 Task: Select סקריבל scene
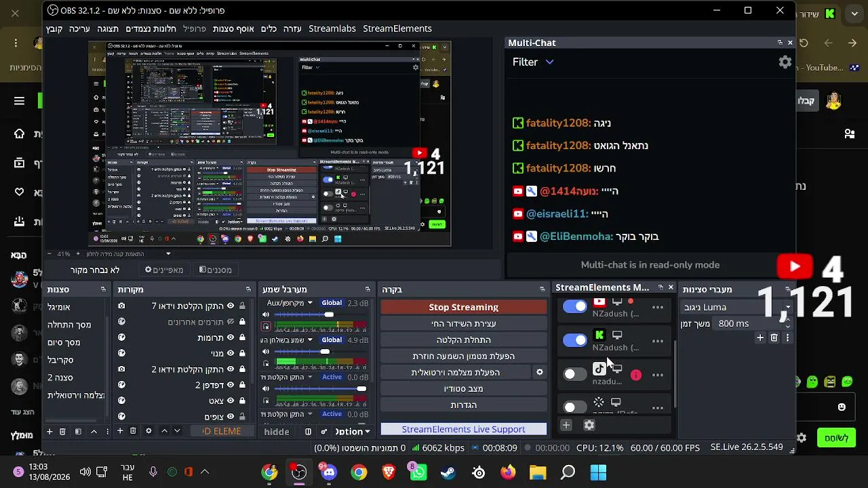[x=60, y=360]
